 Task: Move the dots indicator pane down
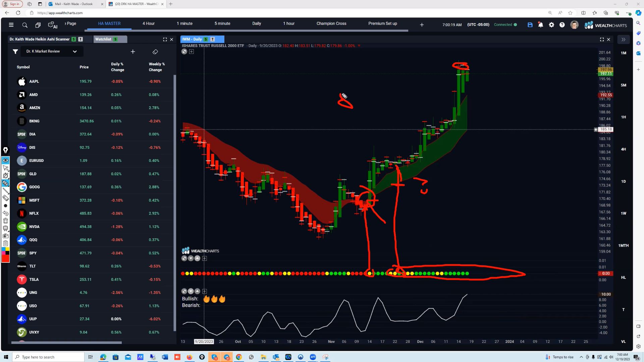coord(191,258)
